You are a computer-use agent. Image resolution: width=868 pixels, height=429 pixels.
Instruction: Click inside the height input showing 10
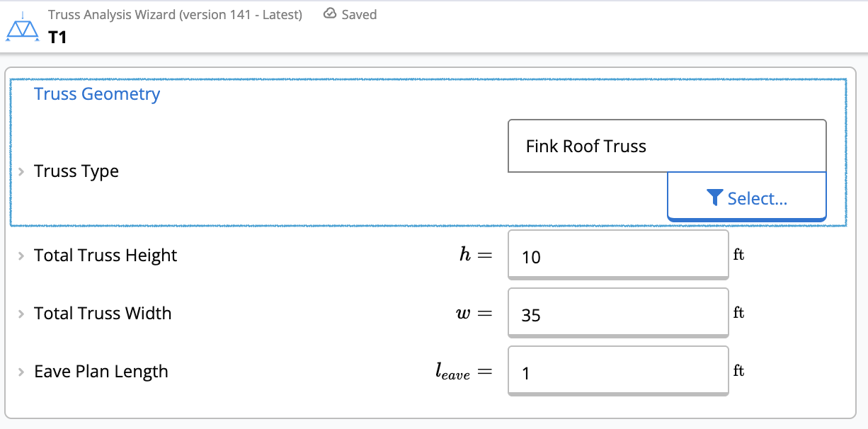coord(616,255)
